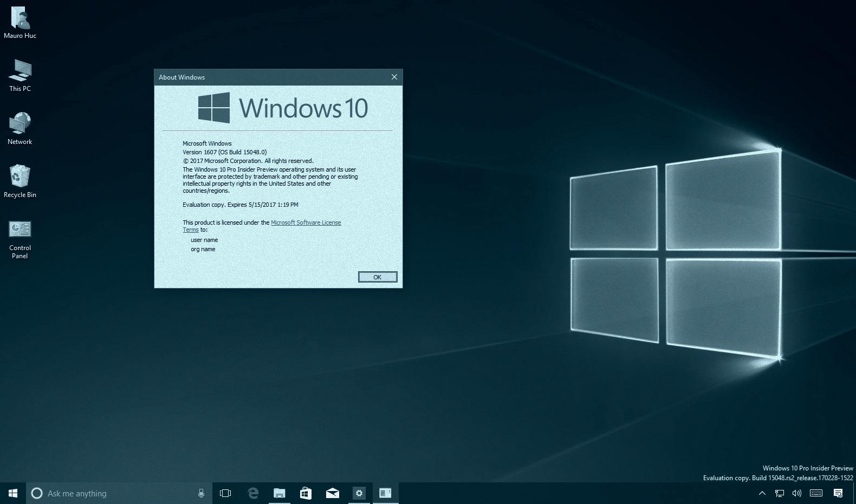Open the Store app from the taskbar
The height and width of the screenshot is (504, 856).
306,493
